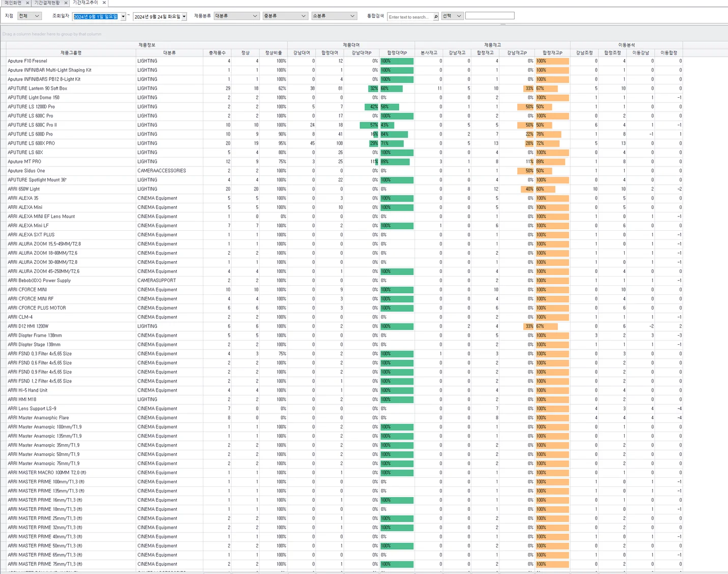Sort by the 이동강남 column header

(640, 52)
